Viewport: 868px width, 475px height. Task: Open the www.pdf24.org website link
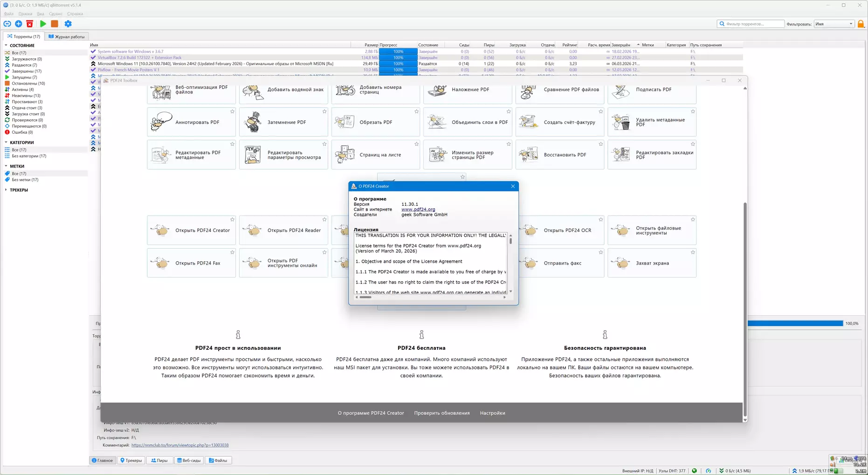point(418,210)
